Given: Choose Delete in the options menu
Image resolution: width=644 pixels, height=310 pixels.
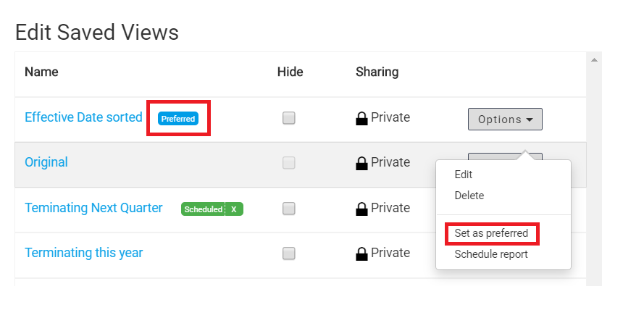Looking at the screenshot, I should tap(469, 196).
